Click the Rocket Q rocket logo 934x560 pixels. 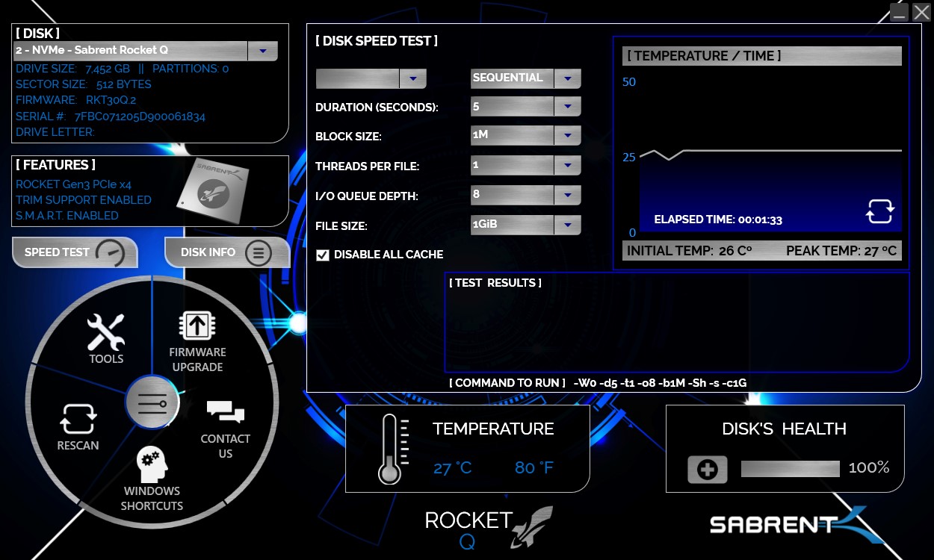pyautogui.click(x=531, y=526)
